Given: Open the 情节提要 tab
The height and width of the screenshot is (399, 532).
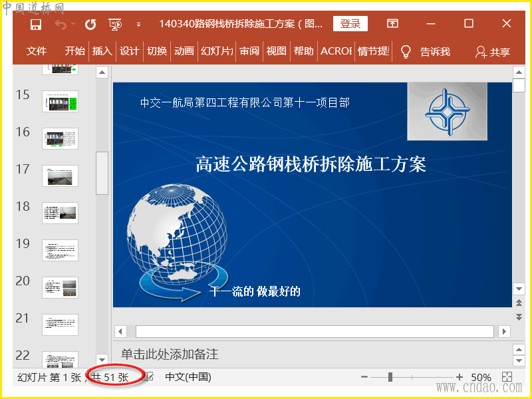Looking at the screenshot, I should [373, 51].
